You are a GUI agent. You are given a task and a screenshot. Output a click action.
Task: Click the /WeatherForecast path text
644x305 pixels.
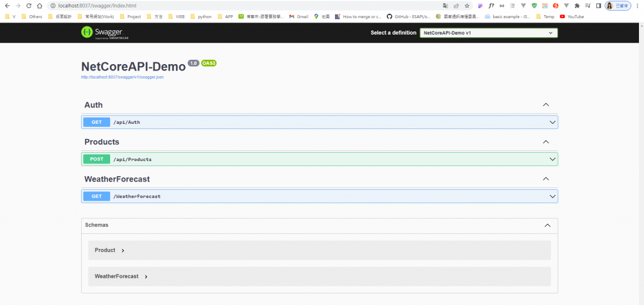click(x=136, y=196)
